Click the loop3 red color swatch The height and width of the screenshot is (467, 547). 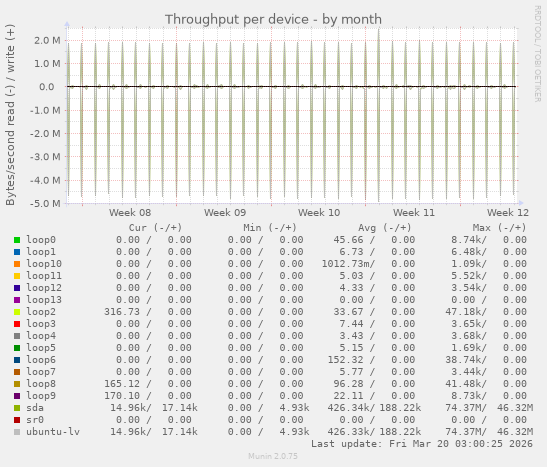pyautogui.click(x=17, y=324)
